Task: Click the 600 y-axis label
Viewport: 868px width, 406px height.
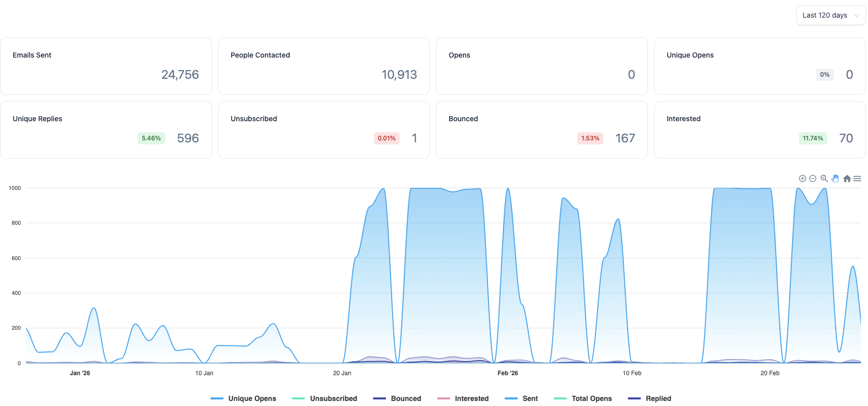Action: 16,258
